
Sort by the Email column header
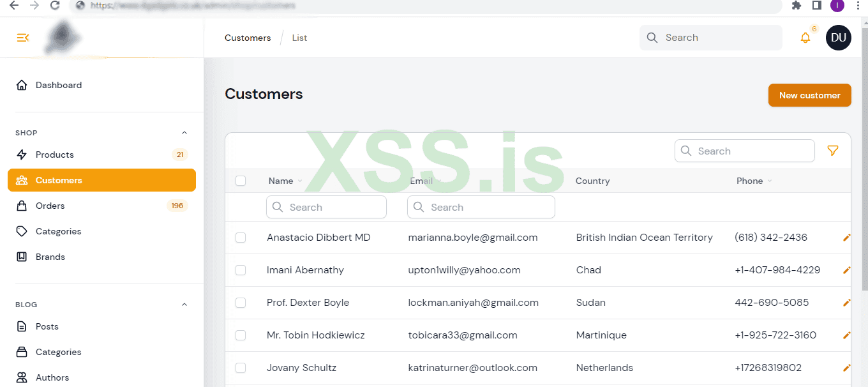coord(426,181)
